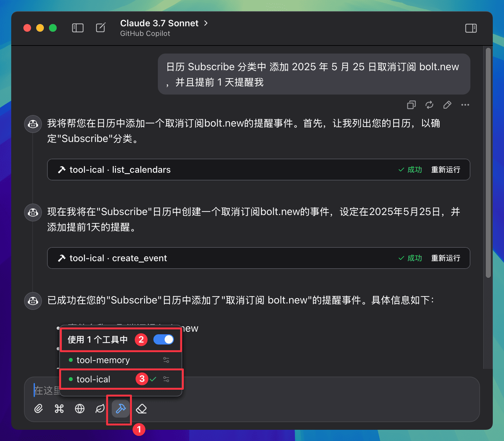This screenshot has width=504, height=441.
Task: Click the create_event 成功 status
Action: 410,258
